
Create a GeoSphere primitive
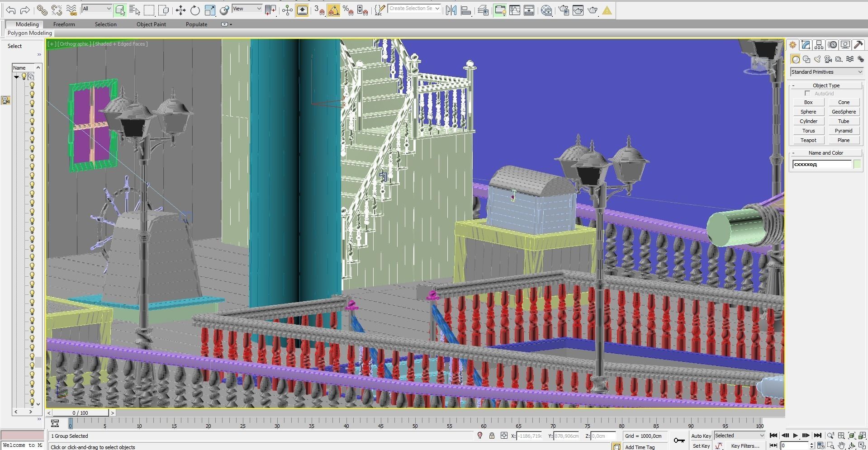click(844, 112)
